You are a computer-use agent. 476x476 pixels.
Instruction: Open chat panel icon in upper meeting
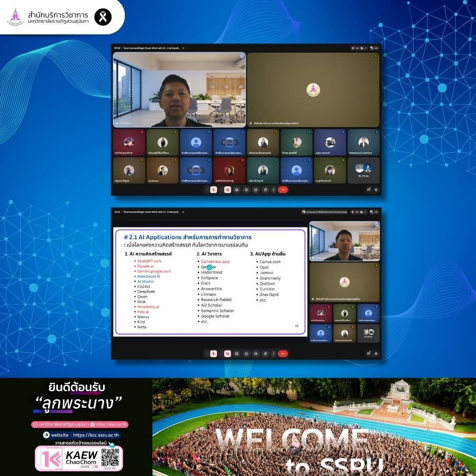pos(369,189)
